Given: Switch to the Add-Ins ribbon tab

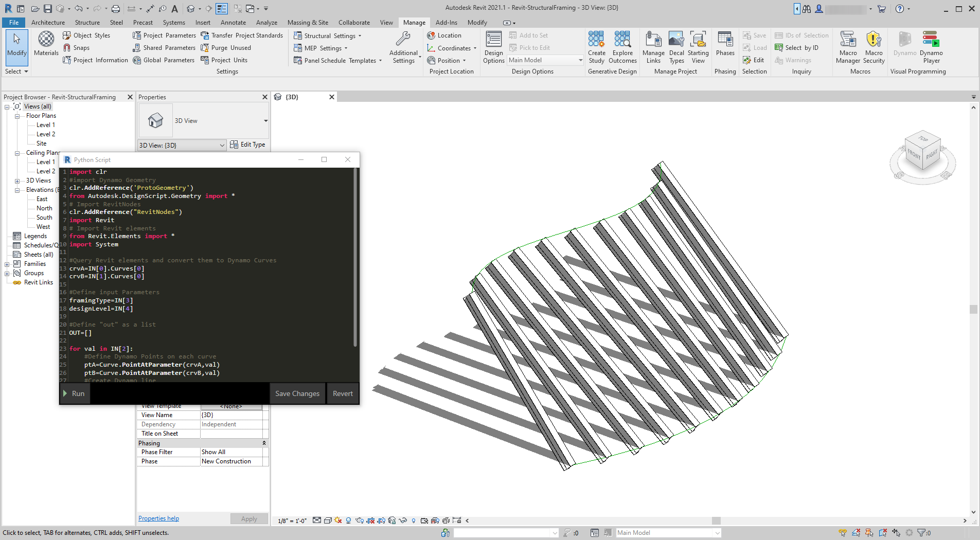Looking at the screenshot, I should pos(446,23).
